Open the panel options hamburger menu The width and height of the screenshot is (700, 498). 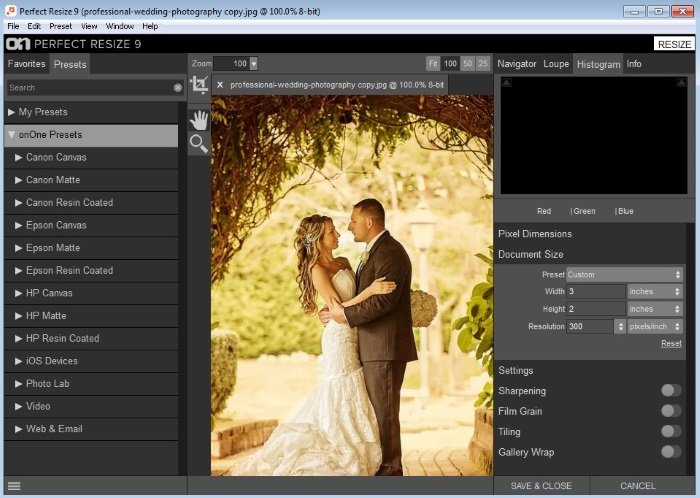coord(14,486)
